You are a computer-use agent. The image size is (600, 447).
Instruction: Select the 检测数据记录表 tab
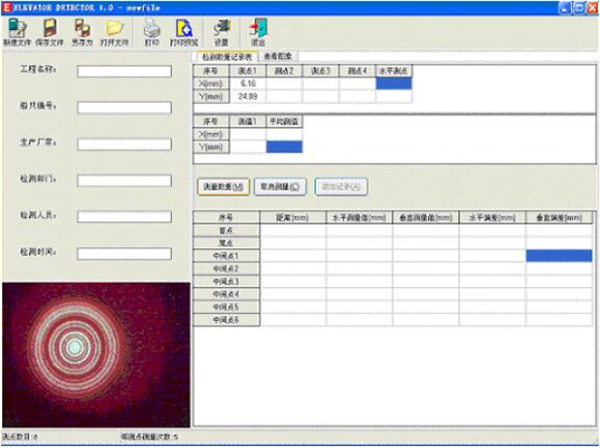click(229, 58)
